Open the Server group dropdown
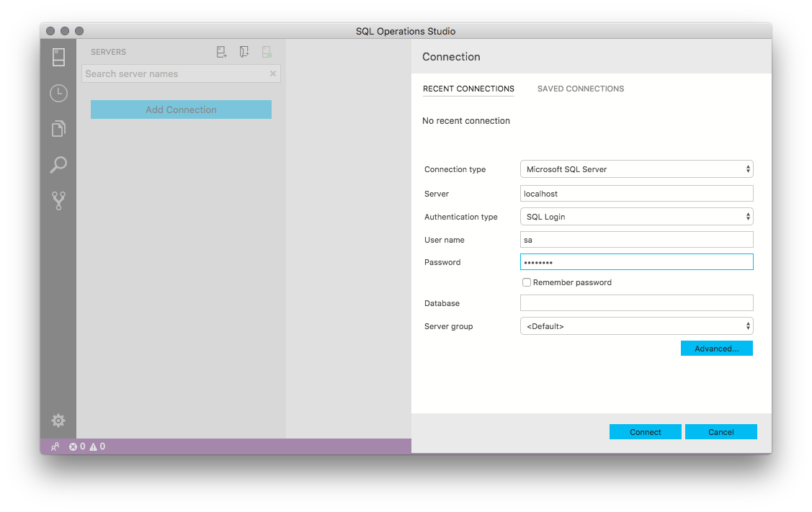Image resolution: width=812 pixels, height=512 pixels. (x=636, y=326)
